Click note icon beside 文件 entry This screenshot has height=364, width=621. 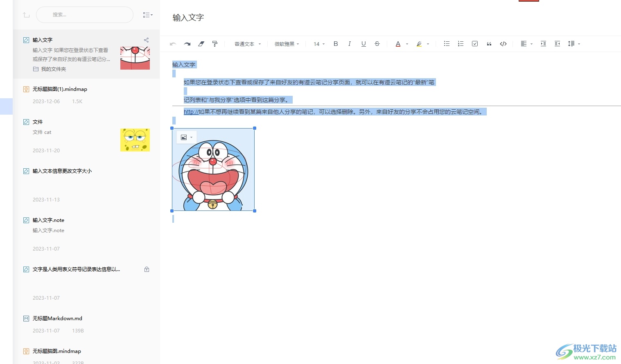coord(26,122)
